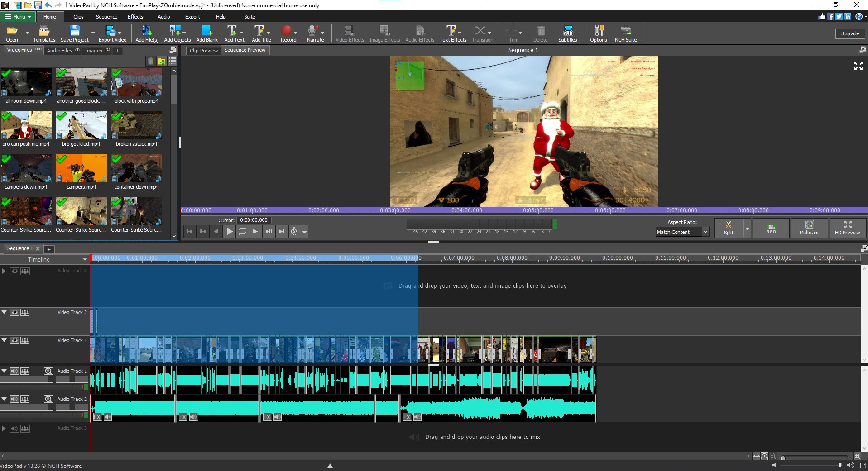Toggle the Audio Track 1 group lock icon
This screenshot has width=868, height=471.
tap(25, 371)
